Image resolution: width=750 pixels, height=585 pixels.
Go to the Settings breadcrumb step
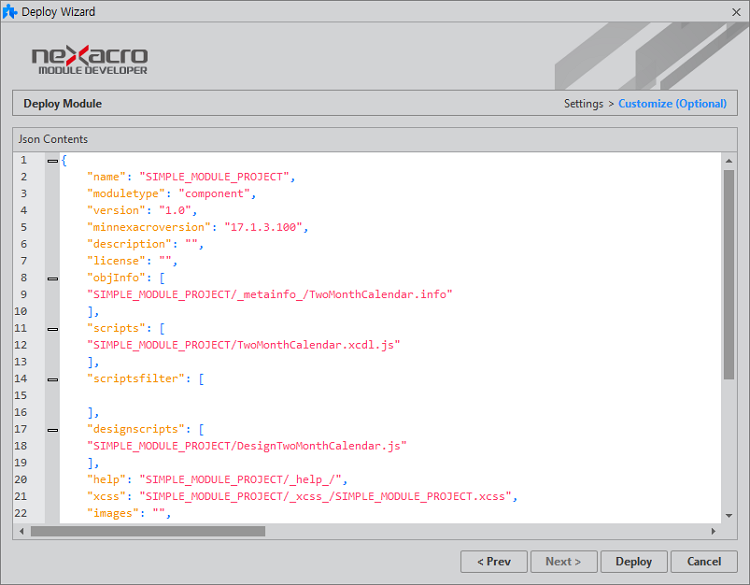click(583, 104)
